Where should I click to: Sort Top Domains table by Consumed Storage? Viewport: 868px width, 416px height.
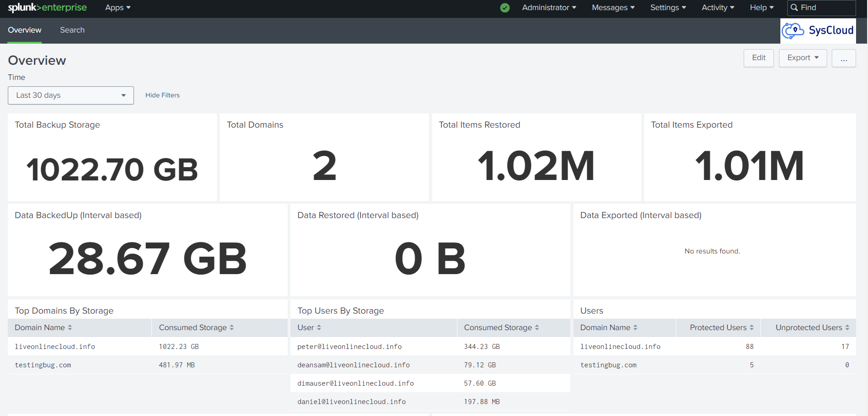196,327
